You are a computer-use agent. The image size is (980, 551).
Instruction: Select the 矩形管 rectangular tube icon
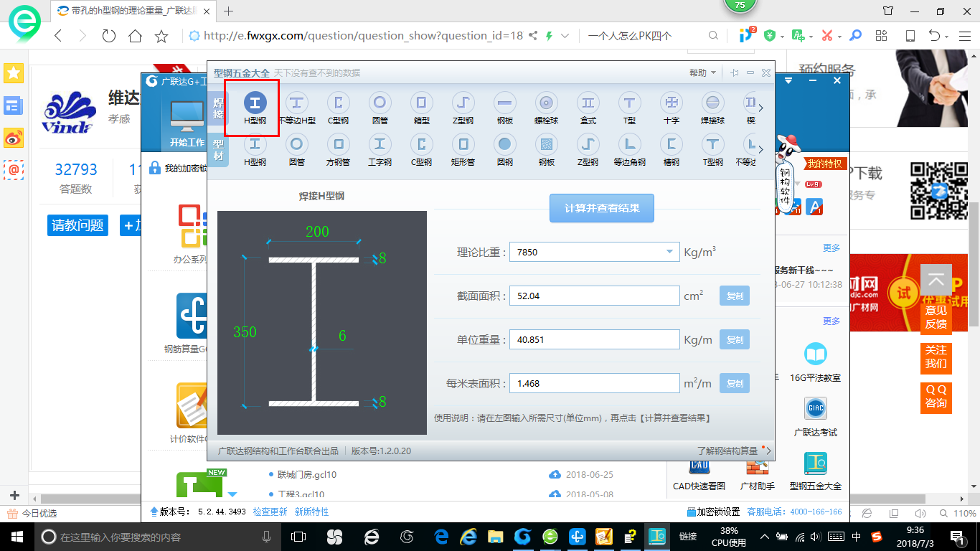(463, 150)
